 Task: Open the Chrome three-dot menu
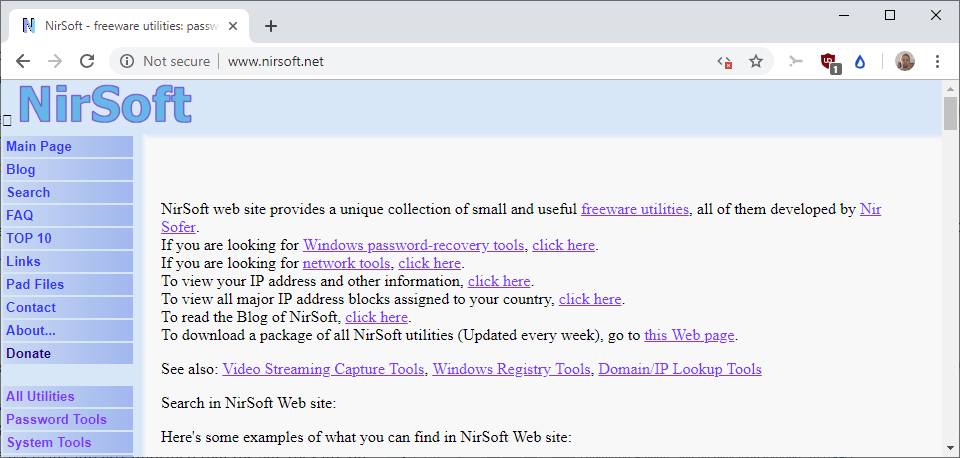937,61
